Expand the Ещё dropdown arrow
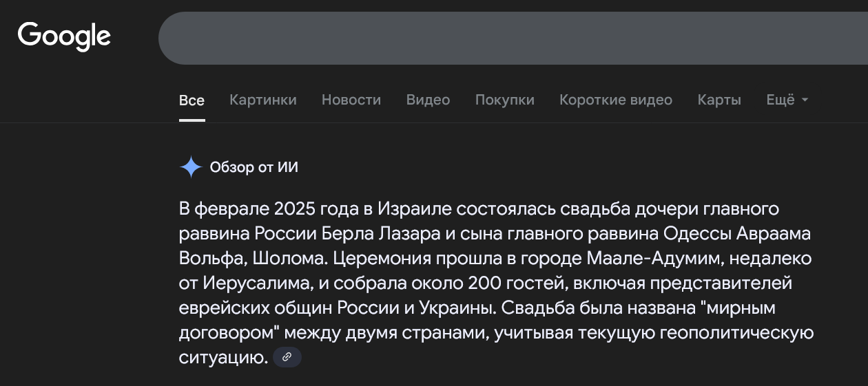The image size is (868, 386). point(805,100)
